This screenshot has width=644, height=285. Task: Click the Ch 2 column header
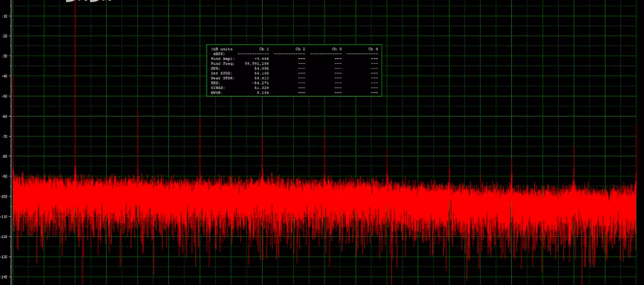click(x=300, y=49)
